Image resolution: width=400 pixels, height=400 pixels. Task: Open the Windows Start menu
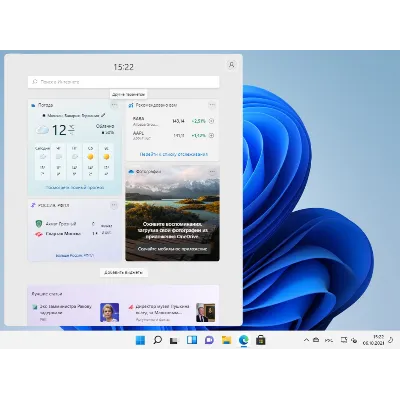coord(140,340)
